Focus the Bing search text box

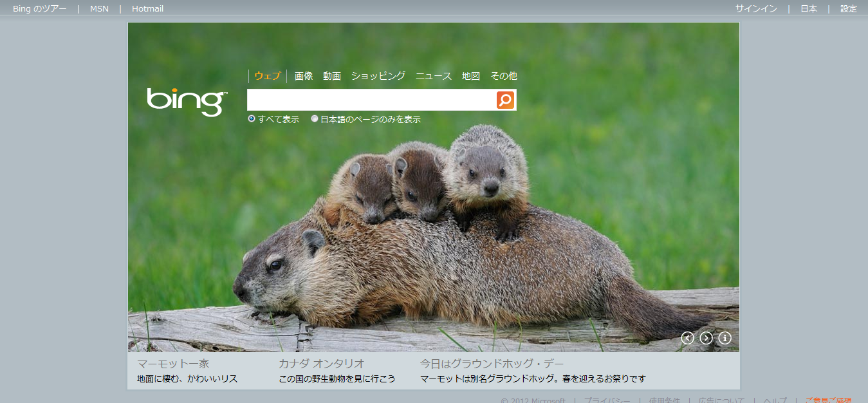coord(371,100)
